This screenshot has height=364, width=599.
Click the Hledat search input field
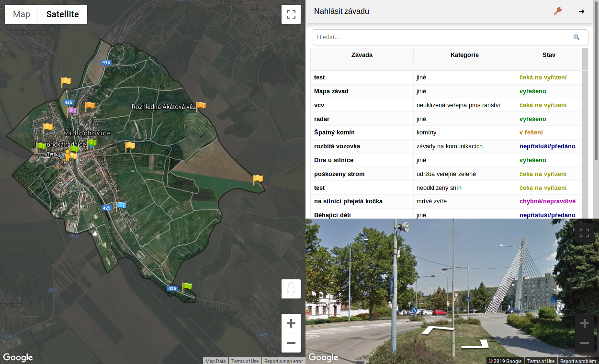pyautogui.click(x=441, y=37)
